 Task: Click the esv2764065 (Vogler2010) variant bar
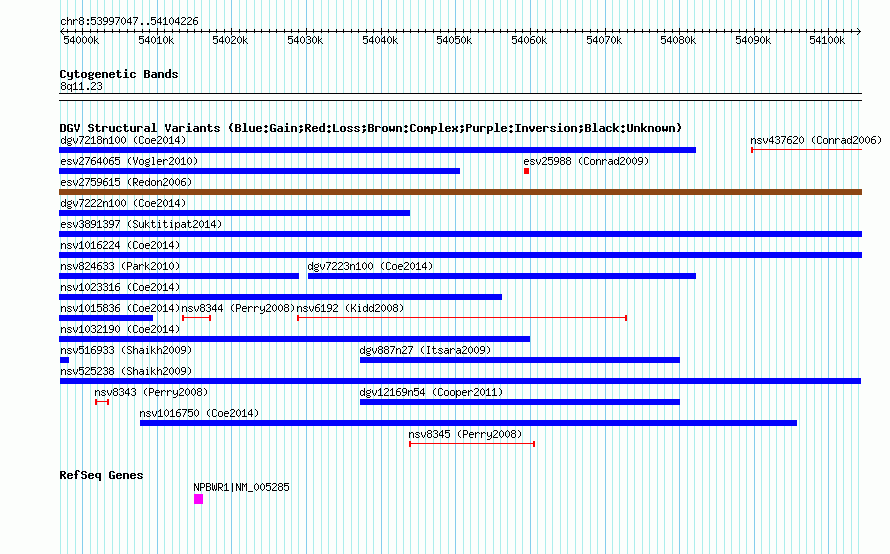click(x=259, y=171)
